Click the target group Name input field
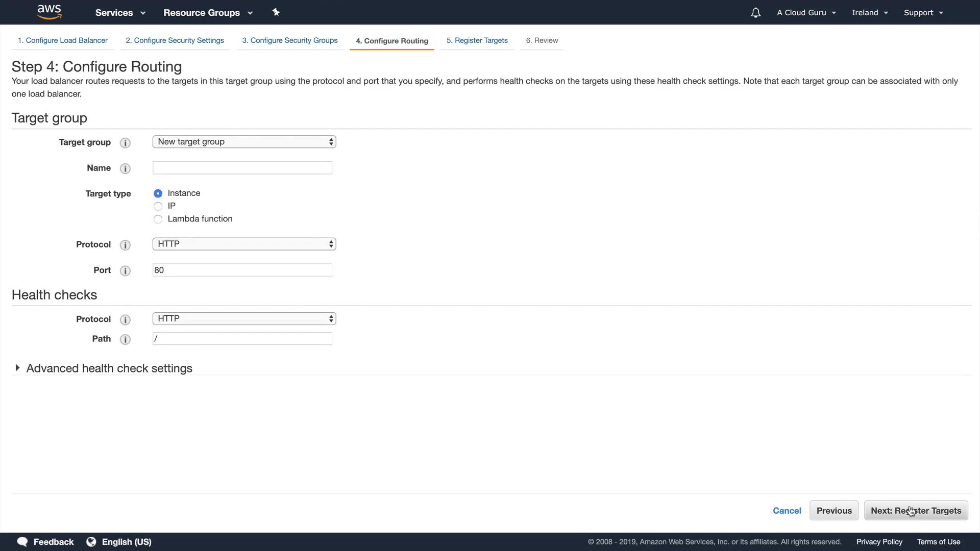Screen dimensions: 980x551 (x=242, y=168)
